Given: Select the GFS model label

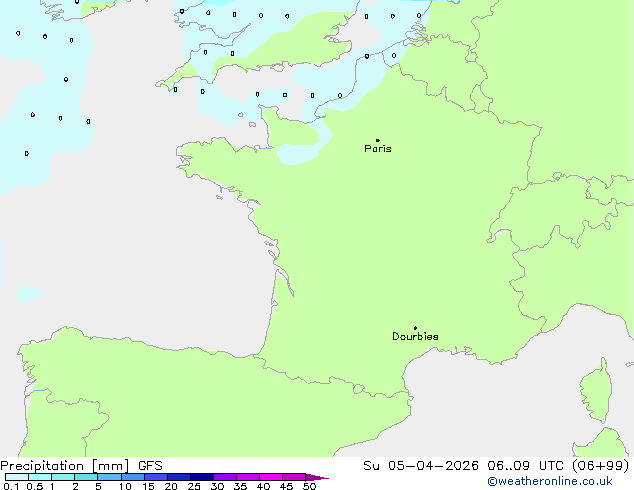Looking at the screenshot, I should 148,466.
